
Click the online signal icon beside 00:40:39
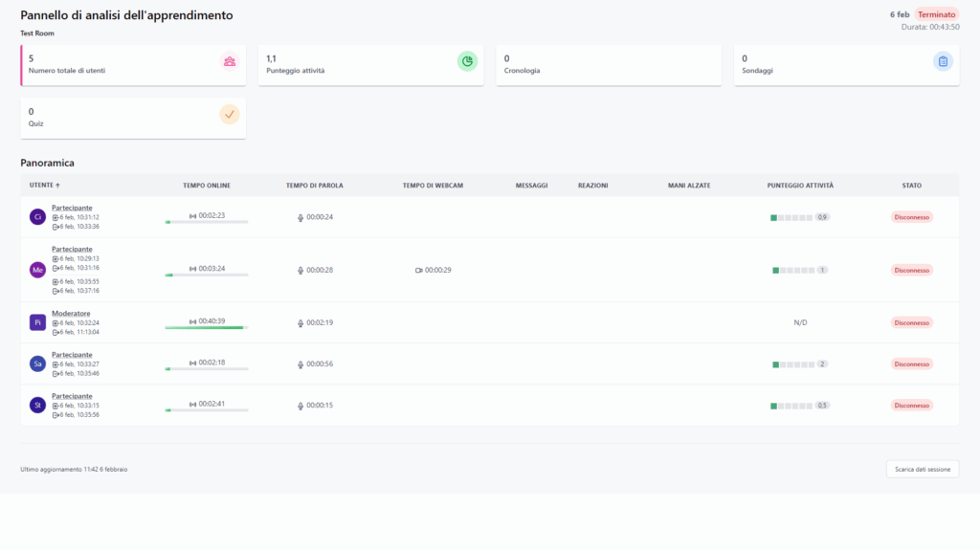tap(192, 321)
